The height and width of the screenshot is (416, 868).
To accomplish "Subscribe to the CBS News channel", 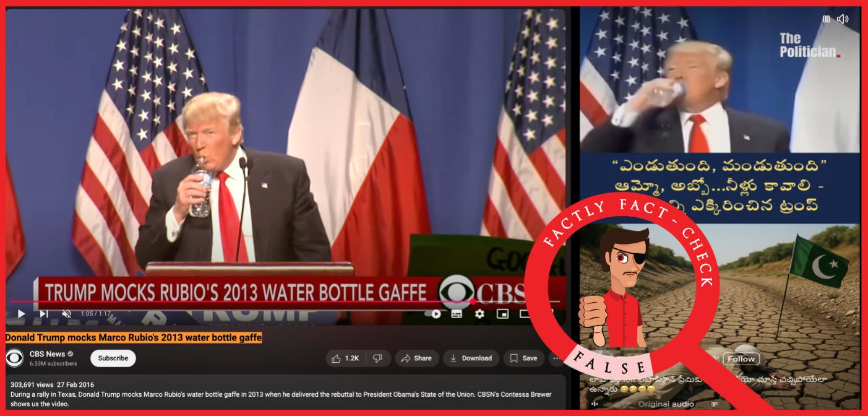I will point(113,358).
